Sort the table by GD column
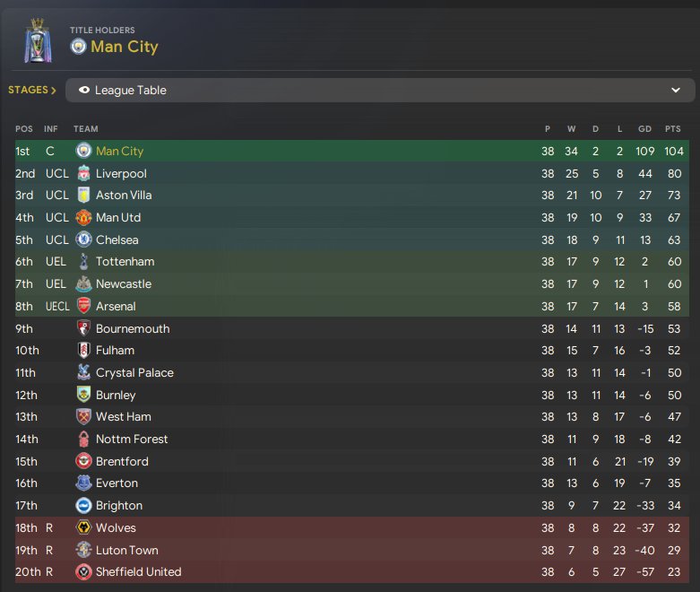700x592 pixels. click(644, 128)
